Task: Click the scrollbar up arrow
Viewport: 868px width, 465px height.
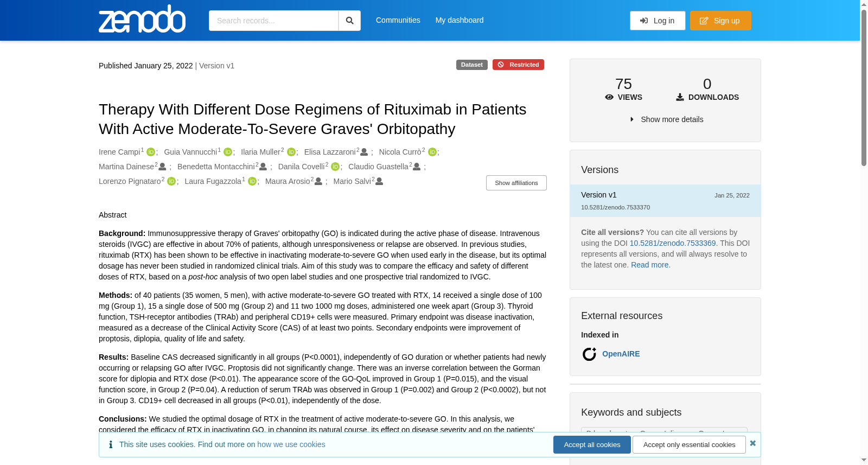Action: pos(864,4)
